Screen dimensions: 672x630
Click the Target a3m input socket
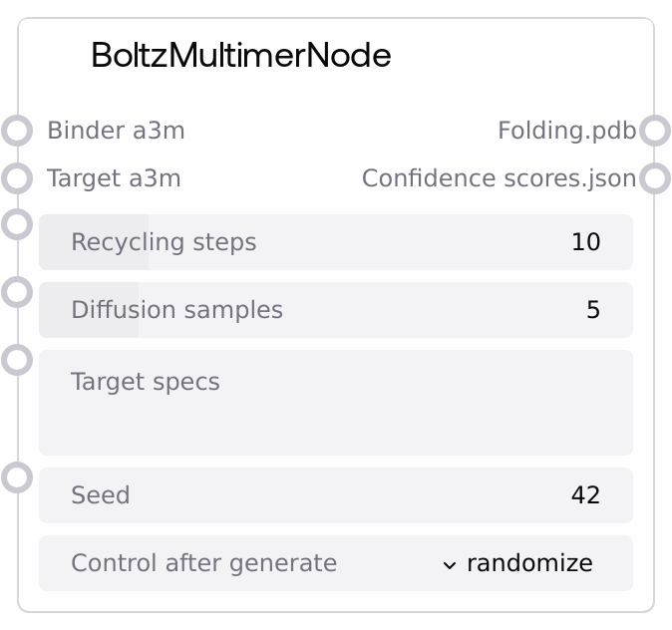pos(17,178)
